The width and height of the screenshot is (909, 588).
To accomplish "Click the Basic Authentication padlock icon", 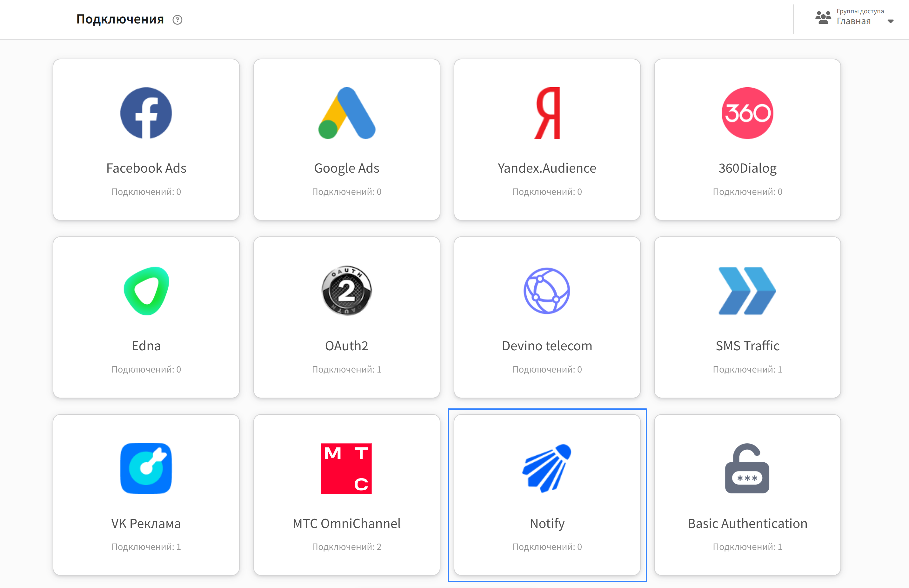I will click(x=747, y=468).
